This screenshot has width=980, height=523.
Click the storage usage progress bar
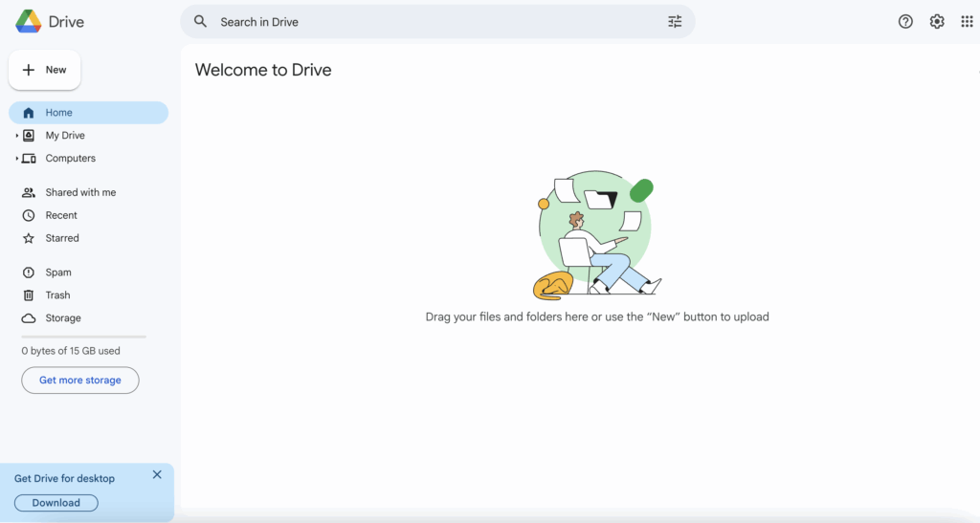tap(83, 337)
